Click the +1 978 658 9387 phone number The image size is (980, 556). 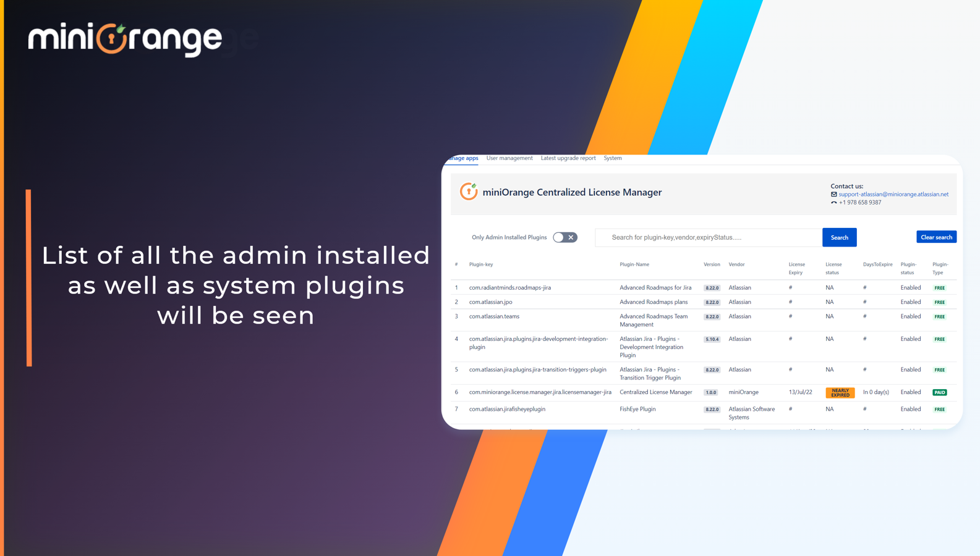click(x=859, y=203)
